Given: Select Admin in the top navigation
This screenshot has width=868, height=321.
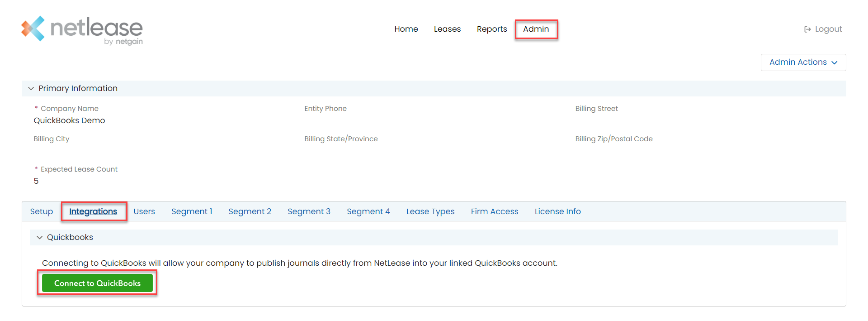Looking at the screenshot, I should (536, 29).
